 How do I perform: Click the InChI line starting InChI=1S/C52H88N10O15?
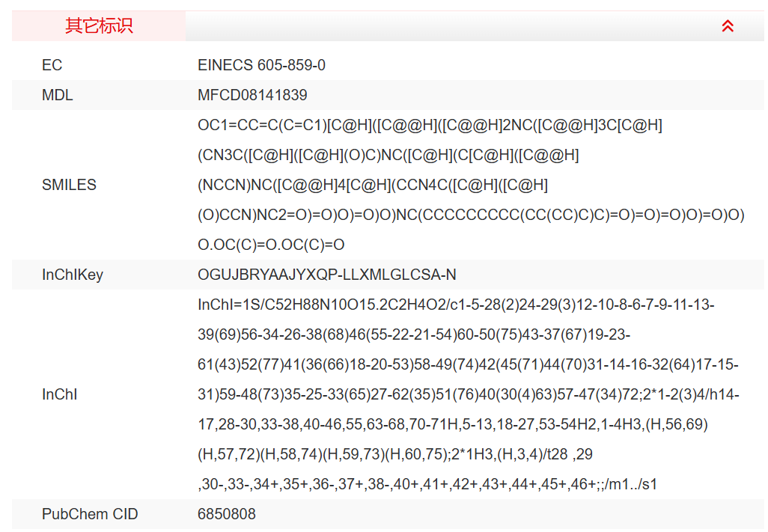point(456,305)
